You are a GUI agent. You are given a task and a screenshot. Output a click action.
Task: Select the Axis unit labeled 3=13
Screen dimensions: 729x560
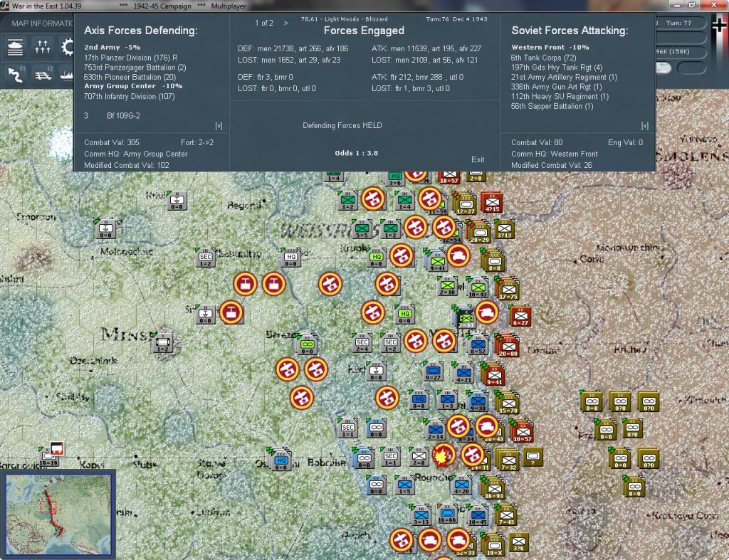[x=421, y=515]
